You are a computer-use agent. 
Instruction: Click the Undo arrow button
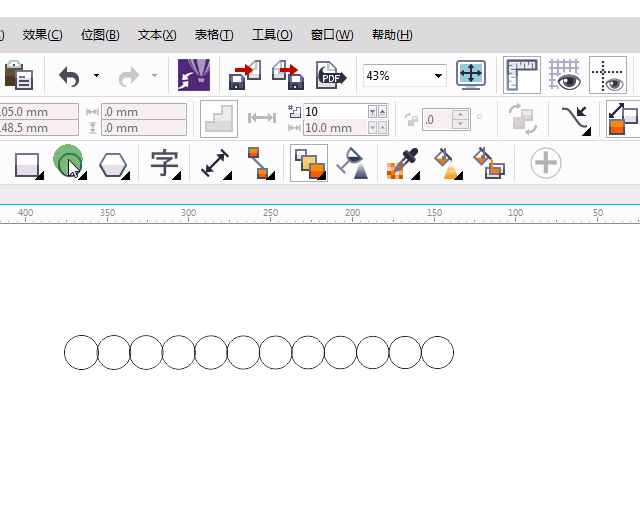[x=69, y=76]
